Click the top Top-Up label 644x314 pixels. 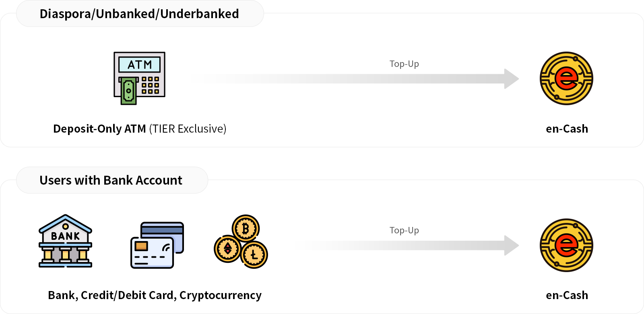point(404,64)
